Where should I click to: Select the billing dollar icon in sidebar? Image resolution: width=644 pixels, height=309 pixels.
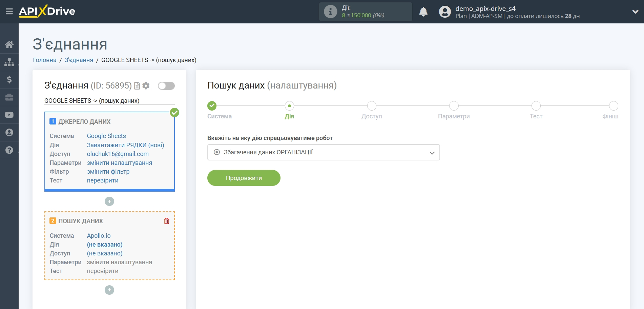[x=9, y=80]
